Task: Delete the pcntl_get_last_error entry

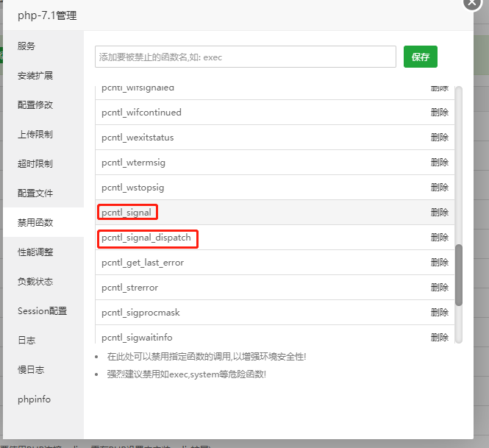Action: click(x=439, y=263)
